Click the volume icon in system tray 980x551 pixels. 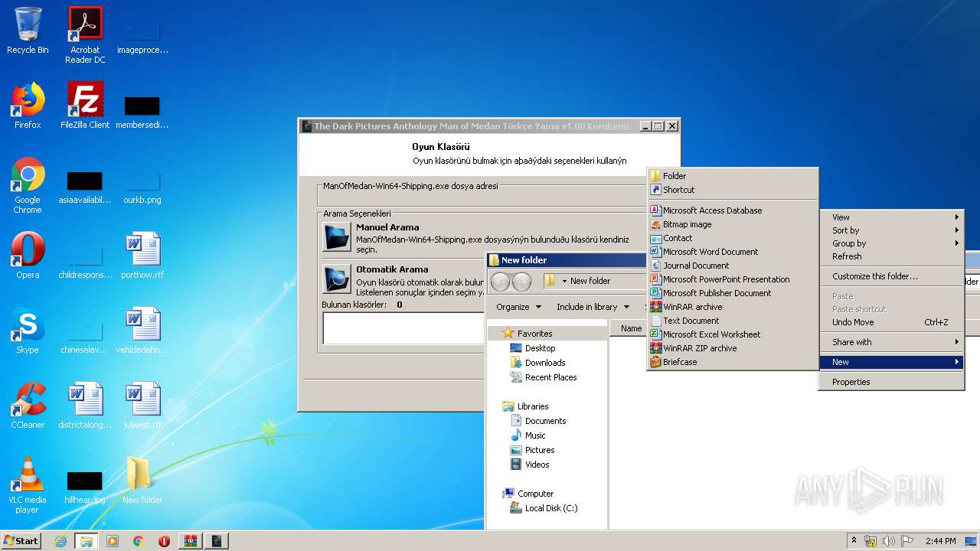888,541
